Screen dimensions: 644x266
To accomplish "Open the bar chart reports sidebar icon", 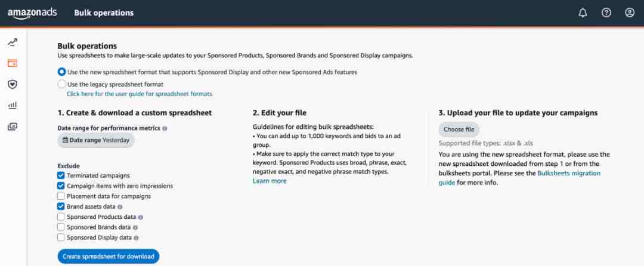I will click(x=13, y=106).
